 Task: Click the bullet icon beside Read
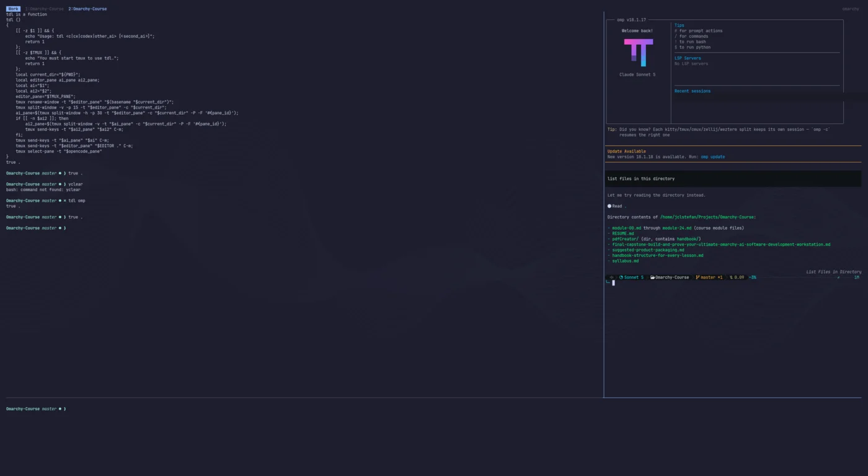609,206
